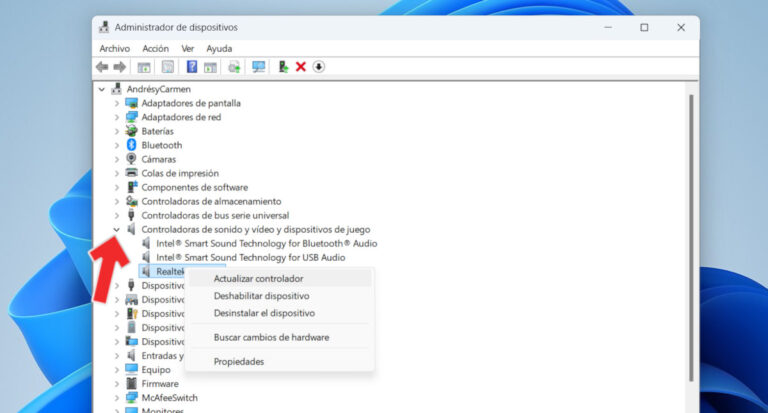Click the circled down arrow toolbar icon

(319, 67)
